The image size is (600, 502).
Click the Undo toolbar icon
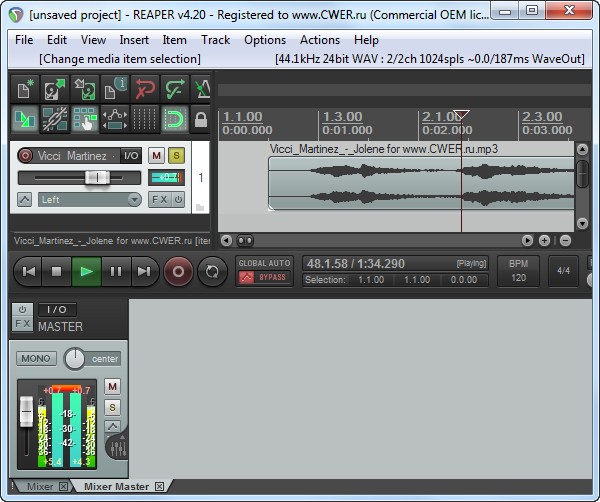[x=148, y=89]
